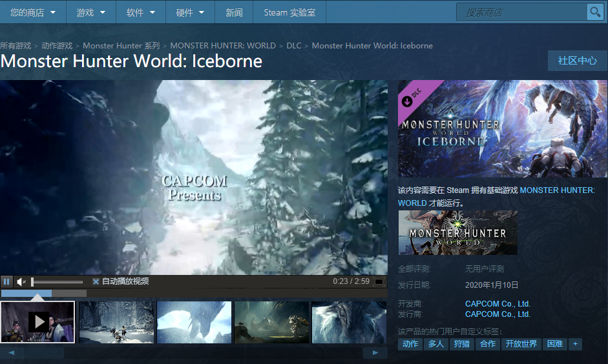This screenshot has width=608, height=364.
Task: Go to the 新闻 tab
Action: pos(234,12)
